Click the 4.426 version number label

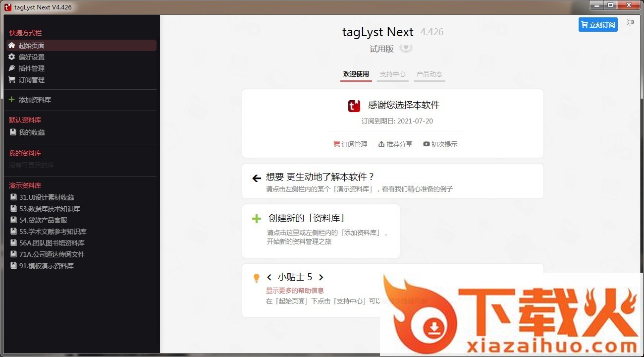coord(432,32)
